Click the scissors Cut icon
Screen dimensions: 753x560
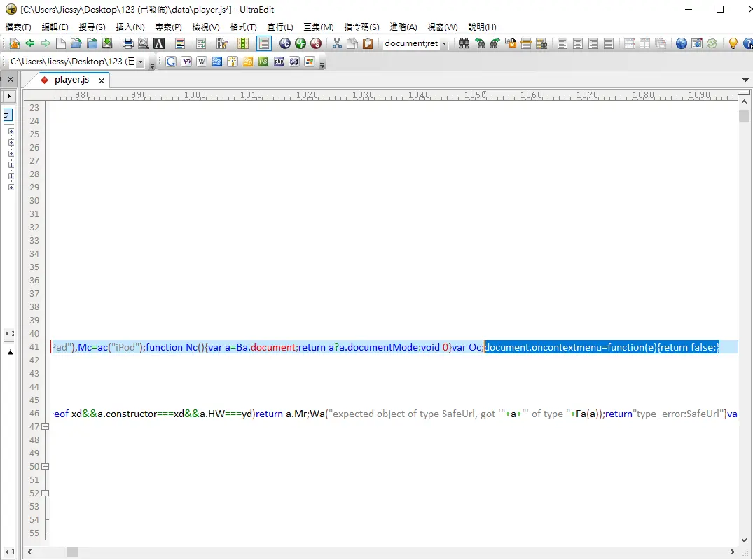pyautogui.click(x=337, y=43)
